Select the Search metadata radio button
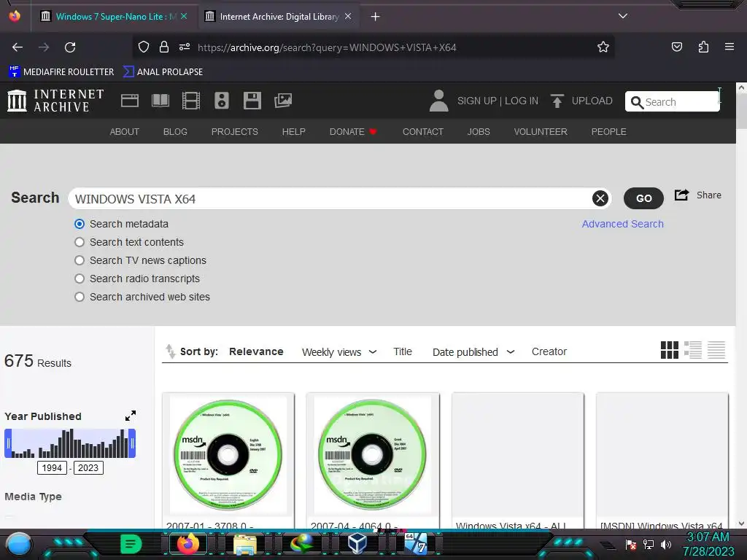The width and height of the screenshot is (747, 560). coord(80,224)
